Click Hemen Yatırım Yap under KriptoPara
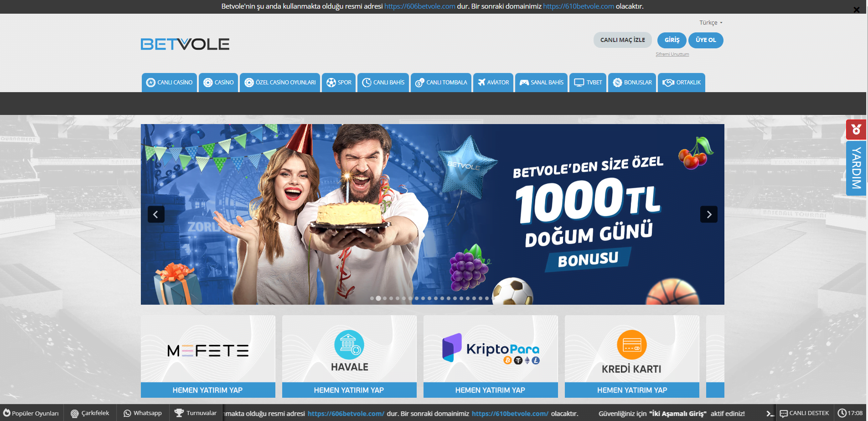The width and height of the screenshot is (868, 421). click(x=490, y=390)
